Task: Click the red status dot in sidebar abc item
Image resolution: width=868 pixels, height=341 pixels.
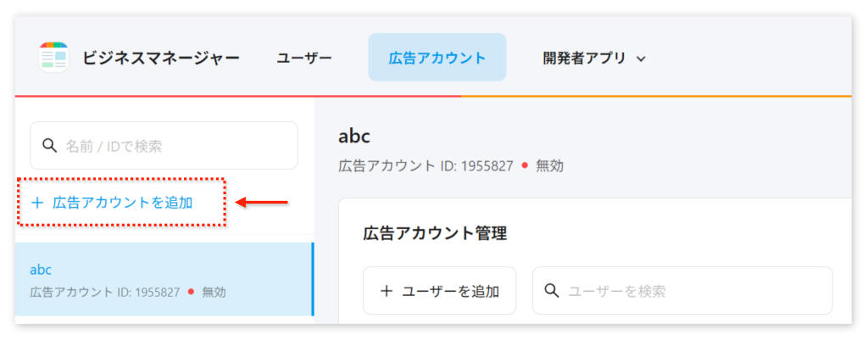Action: 191,292
